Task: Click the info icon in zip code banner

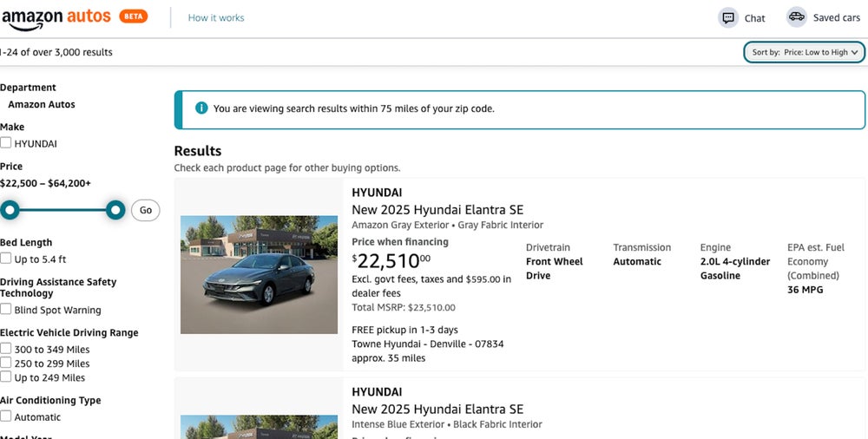Action: 201,108
